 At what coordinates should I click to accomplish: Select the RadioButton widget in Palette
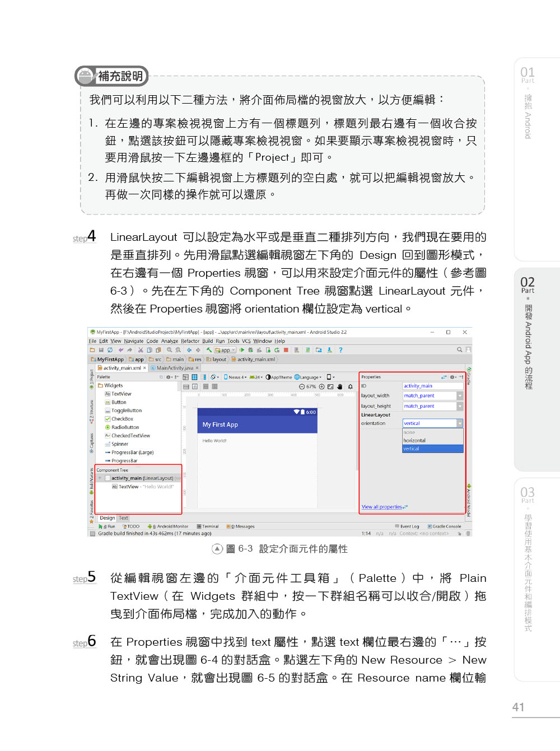(x=122, y=427)
